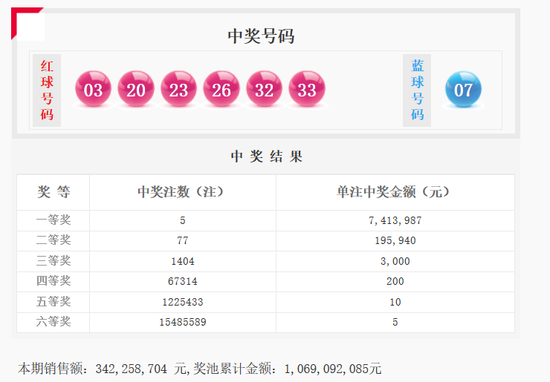Click the second prize count 77

click(x=182, y=240)
